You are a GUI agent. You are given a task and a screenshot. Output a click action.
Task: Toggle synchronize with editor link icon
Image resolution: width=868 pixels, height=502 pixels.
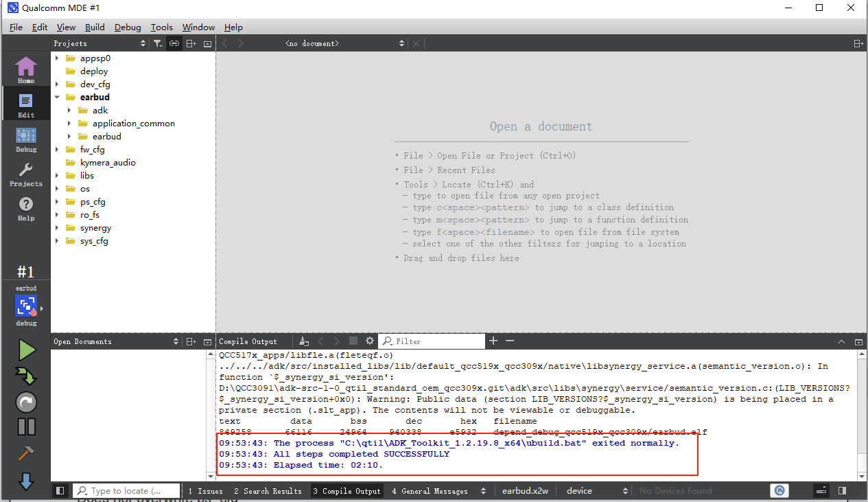point(174,43)
